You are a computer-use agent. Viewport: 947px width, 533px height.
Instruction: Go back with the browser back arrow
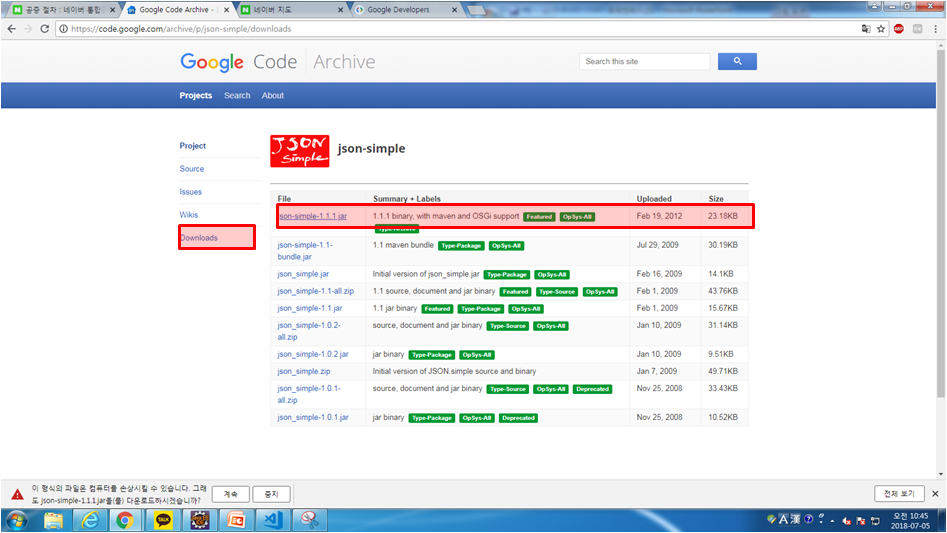coord(11,28)
